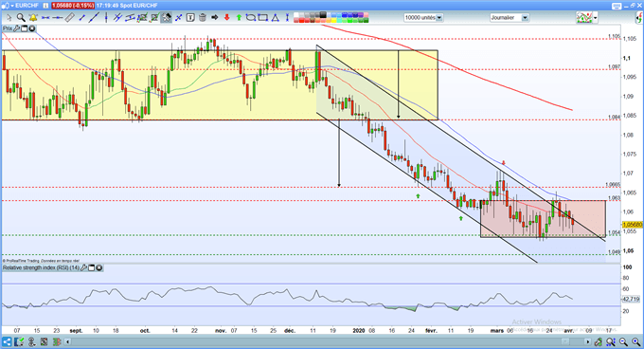Click the EURCHF symbol name in title
The height and width of the screenshot is (349, 644).
click(27, 6)
